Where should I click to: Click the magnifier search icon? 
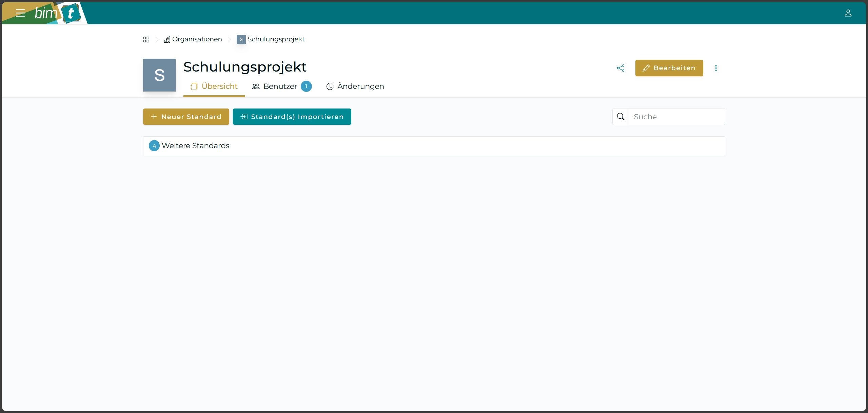coord(620,117)
